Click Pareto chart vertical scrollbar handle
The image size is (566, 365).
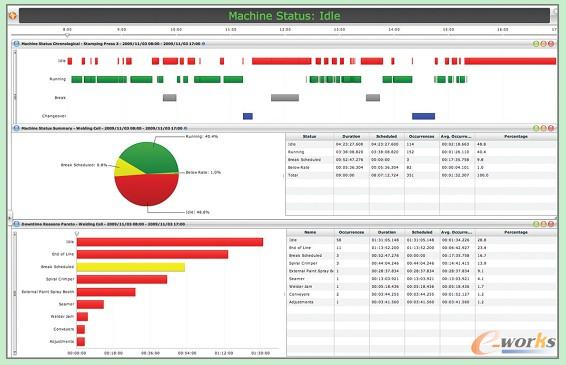(15, 293)
